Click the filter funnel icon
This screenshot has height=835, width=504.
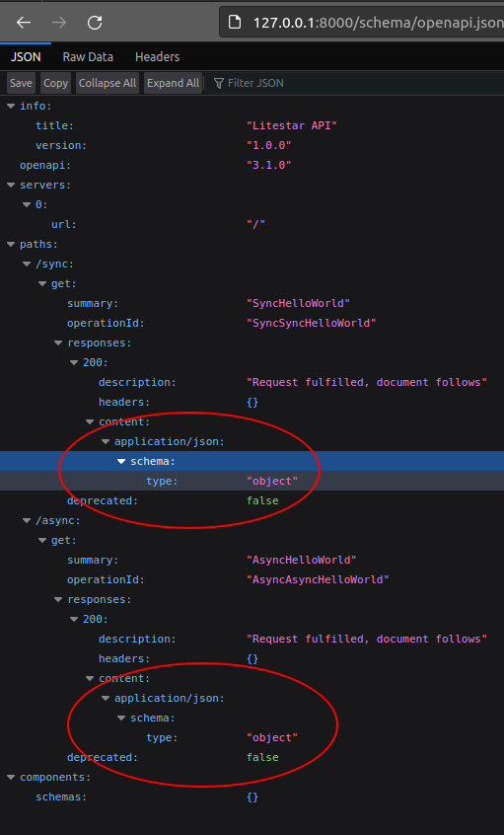(x=219, y=83)
